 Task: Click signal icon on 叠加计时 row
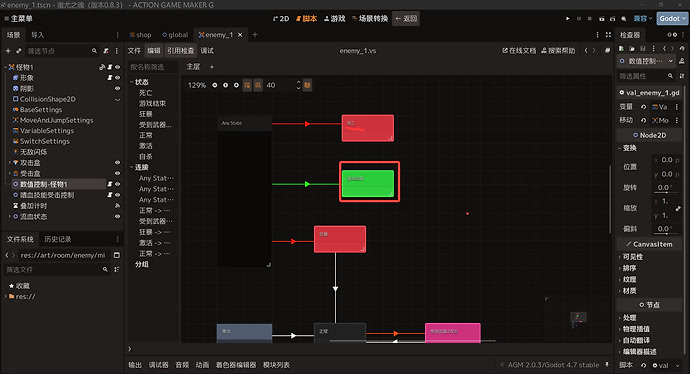[x=117, y=206]
